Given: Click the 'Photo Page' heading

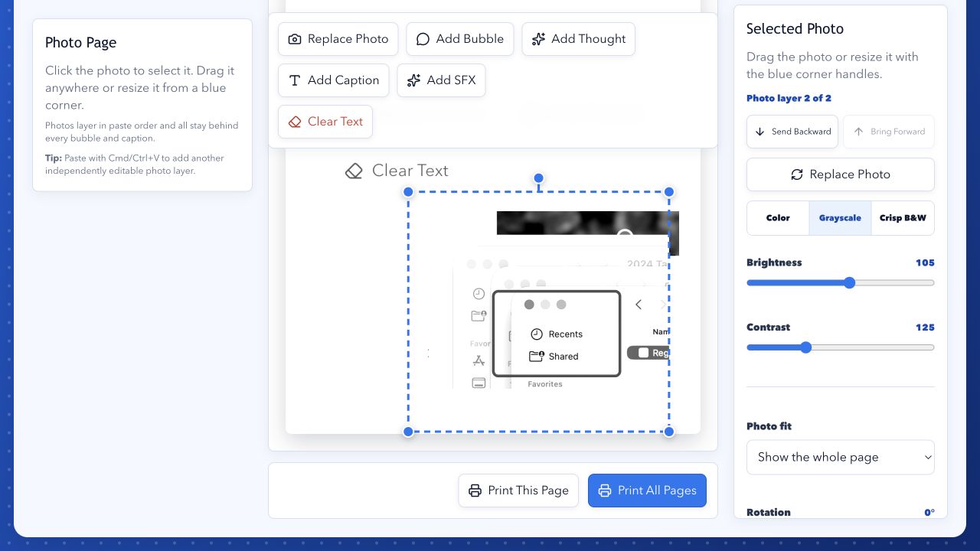Looking at the screenshot, I should click(x=80, y=43).
